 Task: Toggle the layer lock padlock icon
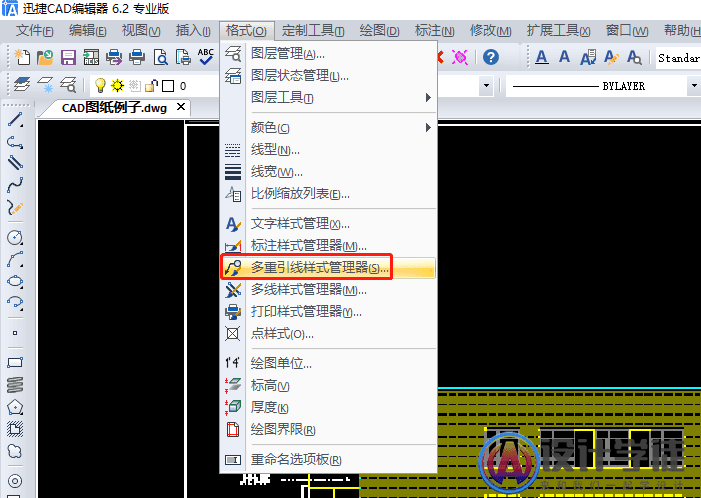pyautogui.click(x=152, y=85)
